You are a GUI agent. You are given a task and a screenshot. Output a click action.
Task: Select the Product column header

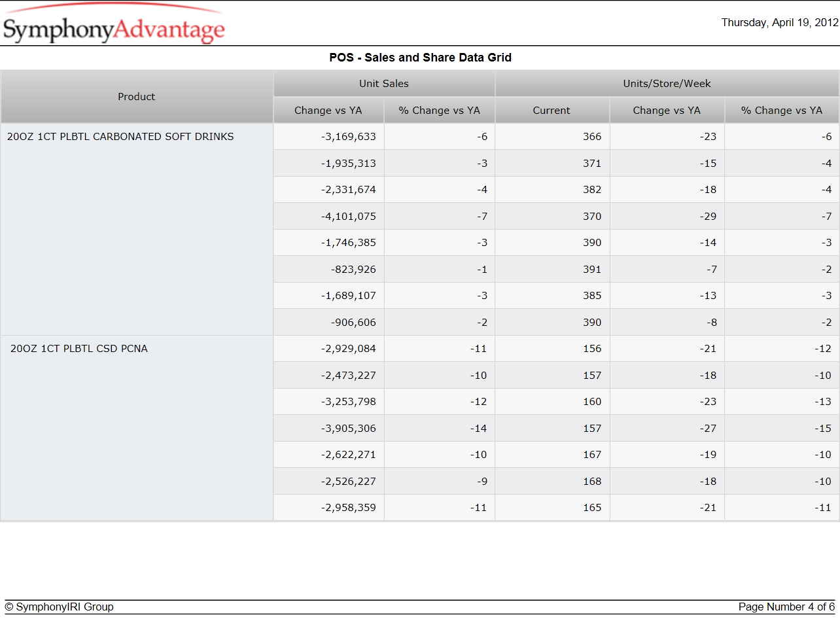click(x=137, y=97)
